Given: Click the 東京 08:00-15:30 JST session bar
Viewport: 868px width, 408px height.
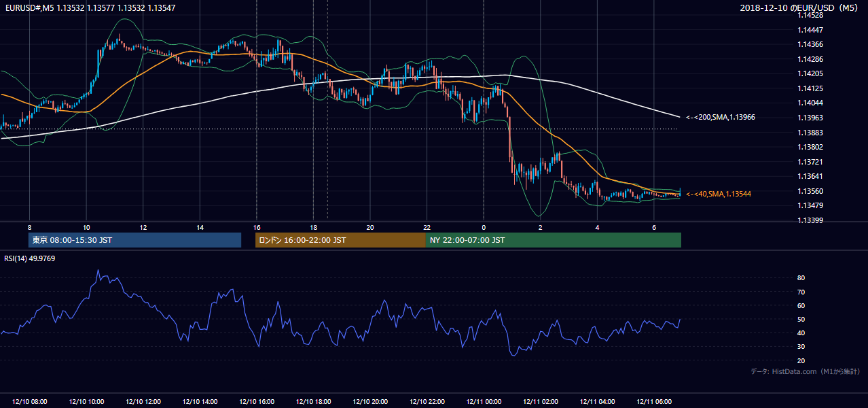Looking at the screenshot, I should tap(134, 240).
